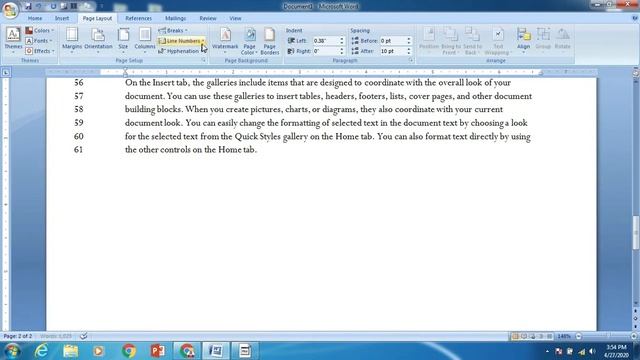
Task: Switch to the View tab
Action: [x=235, y=18]
